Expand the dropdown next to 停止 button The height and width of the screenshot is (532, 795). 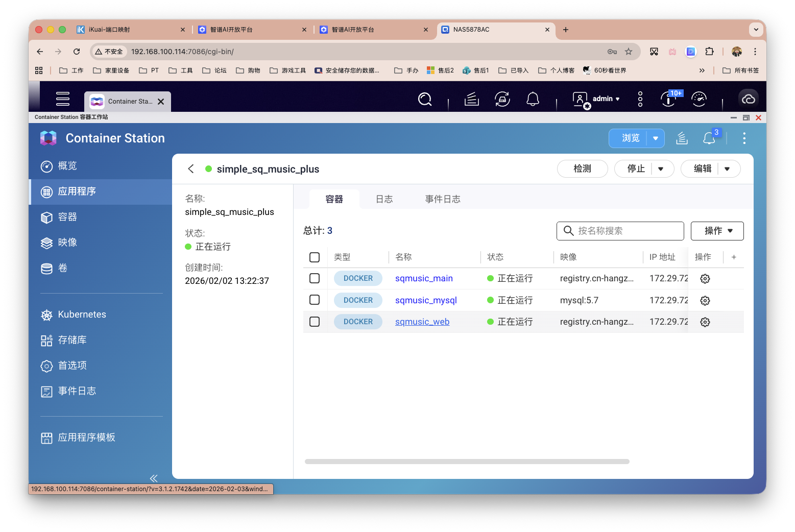click(x=662, y=168)
